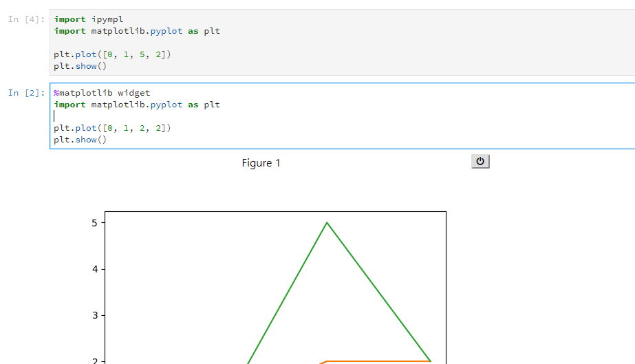Click the matplotlib import line in cell In [2]
This screenshot has width=635, height=364.
[x=137, y=105]
